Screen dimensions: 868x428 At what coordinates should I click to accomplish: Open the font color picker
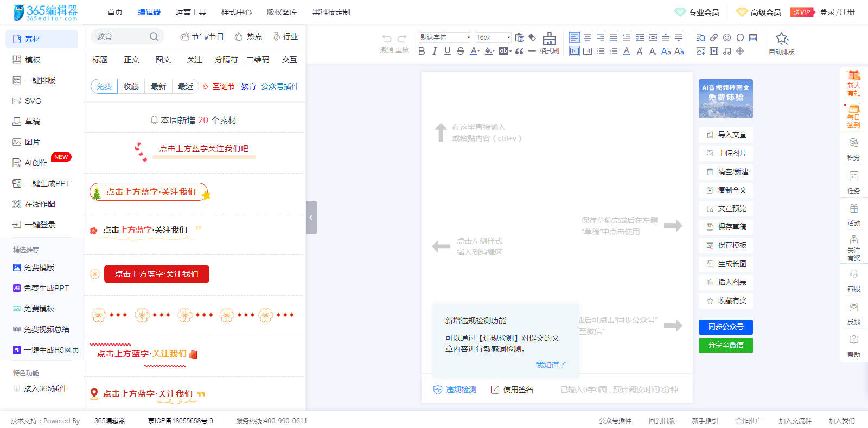(474, 51)
